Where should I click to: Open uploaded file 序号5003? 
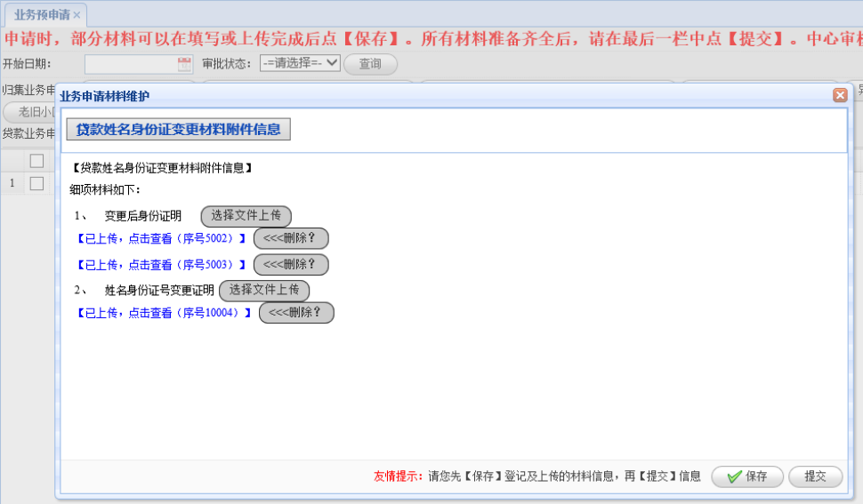coord(161,265)
